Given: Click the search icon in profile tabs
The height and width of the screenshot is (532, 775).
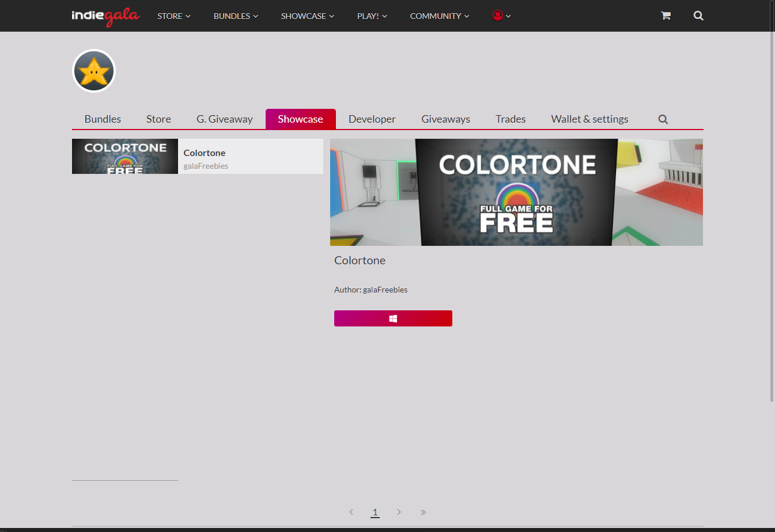Looking at the screenshot, I should click(663, 119).
